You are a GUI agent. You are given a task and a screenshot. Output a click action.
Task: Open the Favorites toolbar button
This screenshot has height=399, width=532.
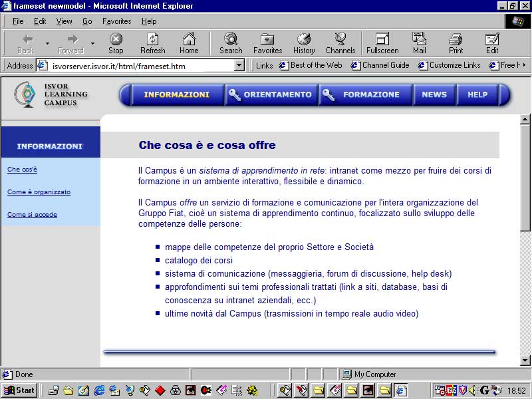click(x=268, y=43)
